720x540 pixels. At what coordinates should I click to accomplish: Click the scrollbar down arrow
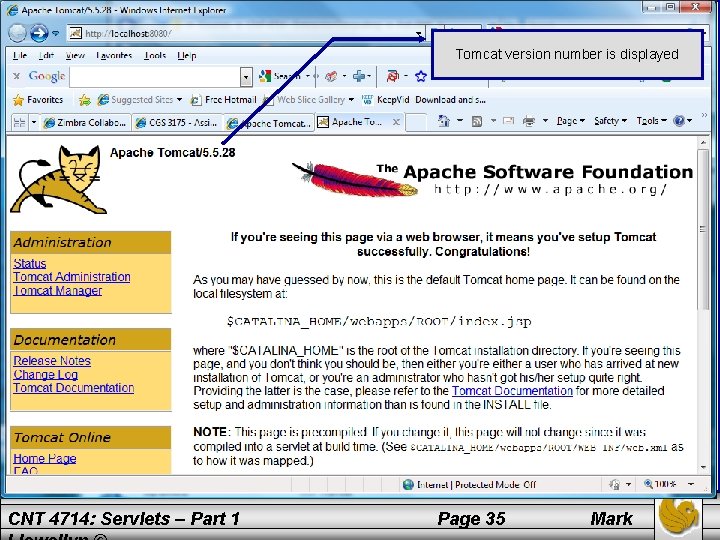click(x=703, y=467)
